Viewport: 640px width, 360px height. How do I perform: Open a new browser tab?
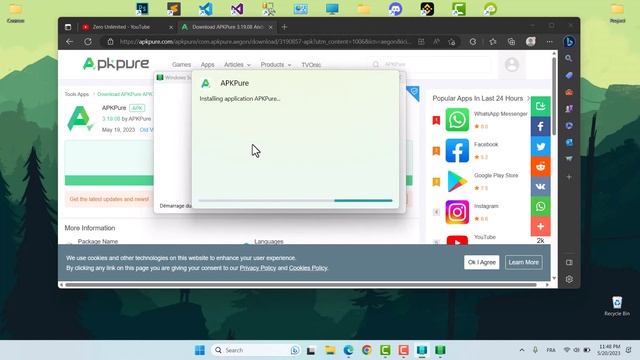coord(284,27)
